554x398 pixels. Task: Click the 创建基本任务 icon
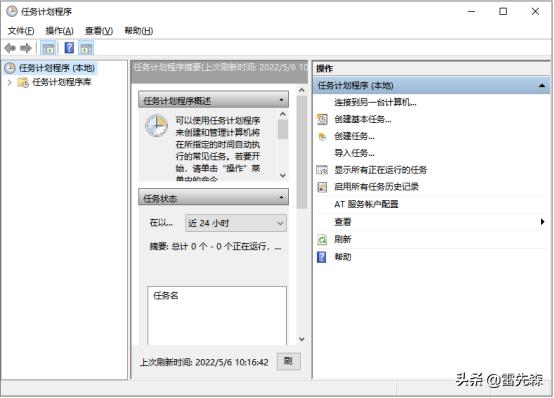(x=322, y=119)
